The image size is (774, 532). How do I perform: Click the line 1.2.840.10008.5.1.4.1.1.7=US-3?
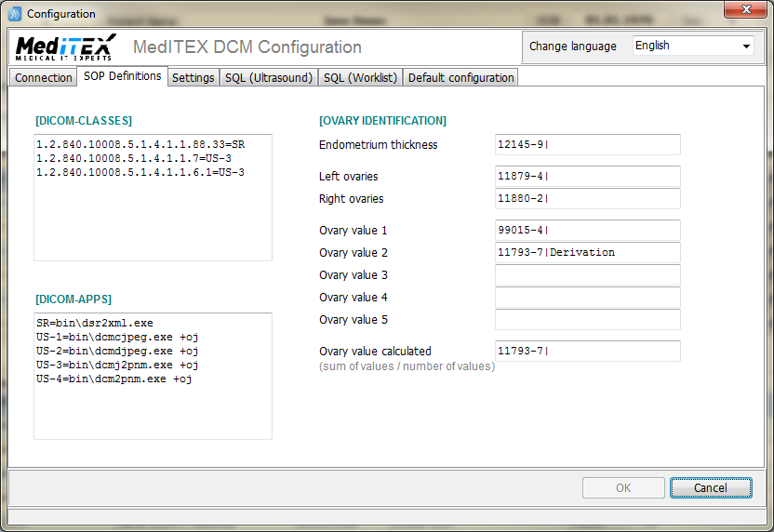click(133, 158)
